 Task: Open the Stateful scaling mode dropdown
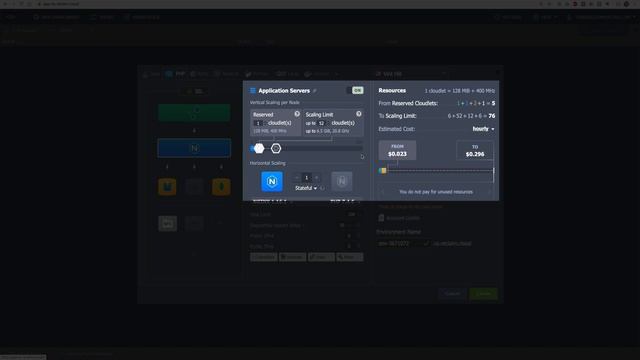coord(306,188)
